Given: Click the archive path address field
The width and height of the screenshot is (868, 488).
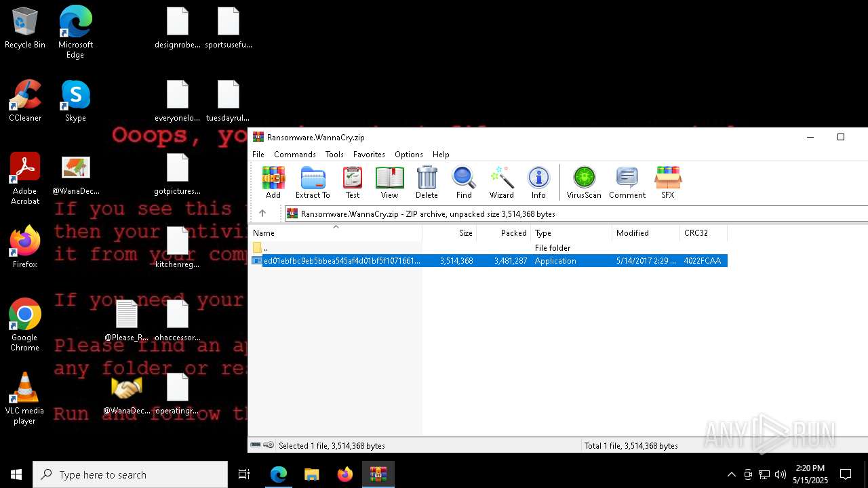Looking at the screenshot, I should (x=576, y=213).
